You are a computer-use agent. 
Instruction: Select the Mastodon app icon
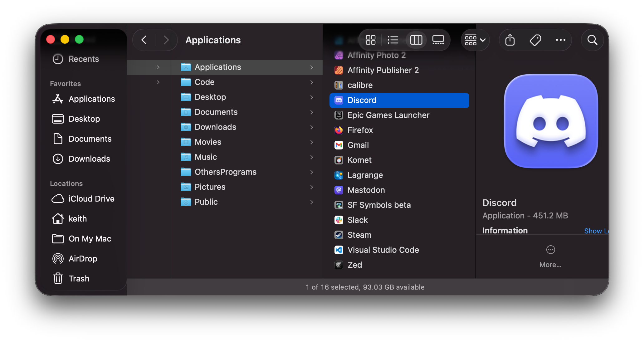coord(339,190)
